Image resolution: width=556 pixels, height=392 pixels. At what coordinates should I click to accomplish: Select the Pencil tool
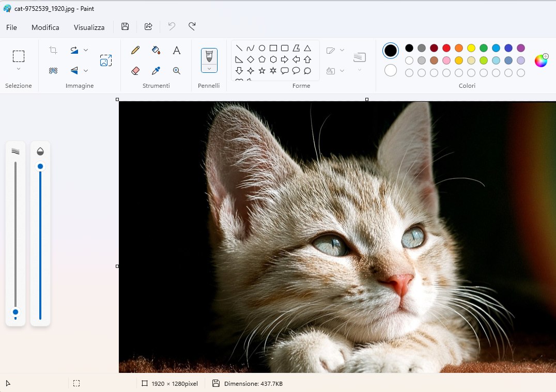pos(134,50)
